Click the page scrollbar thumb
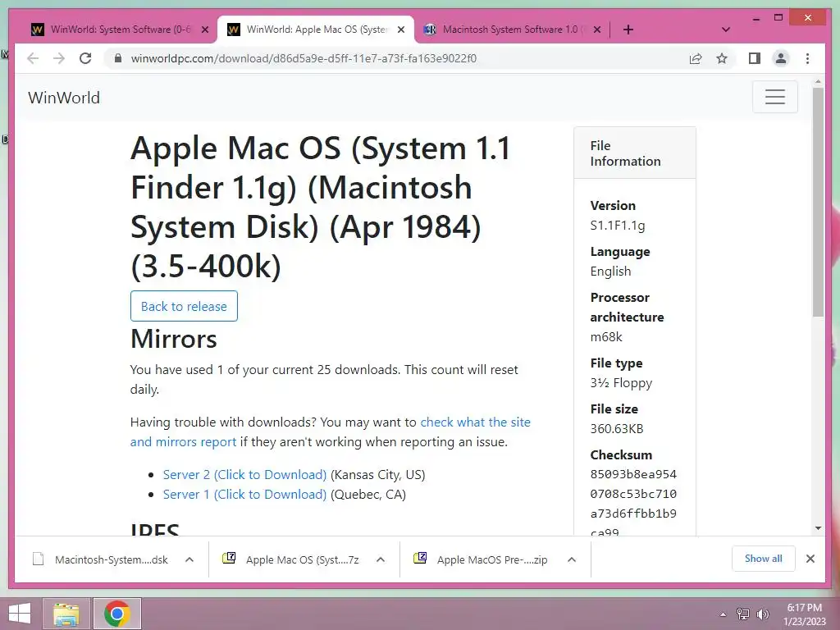The image size is (840, 630). pos(818,202)
